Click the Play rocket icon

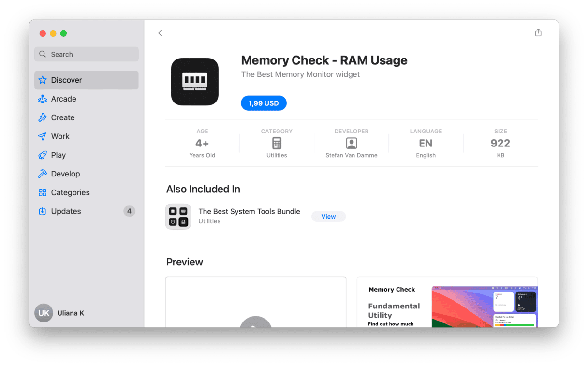(x=43, y=155)
